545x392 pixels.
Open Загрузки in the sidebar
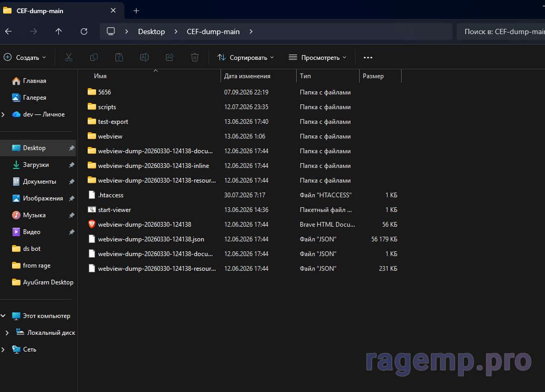point(36,165)
